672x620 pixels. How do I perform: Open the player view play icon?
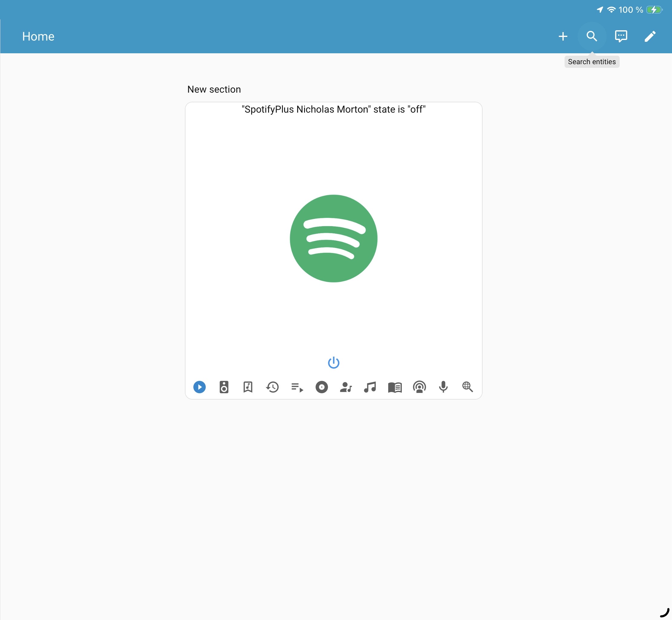[x=199, y=387]
